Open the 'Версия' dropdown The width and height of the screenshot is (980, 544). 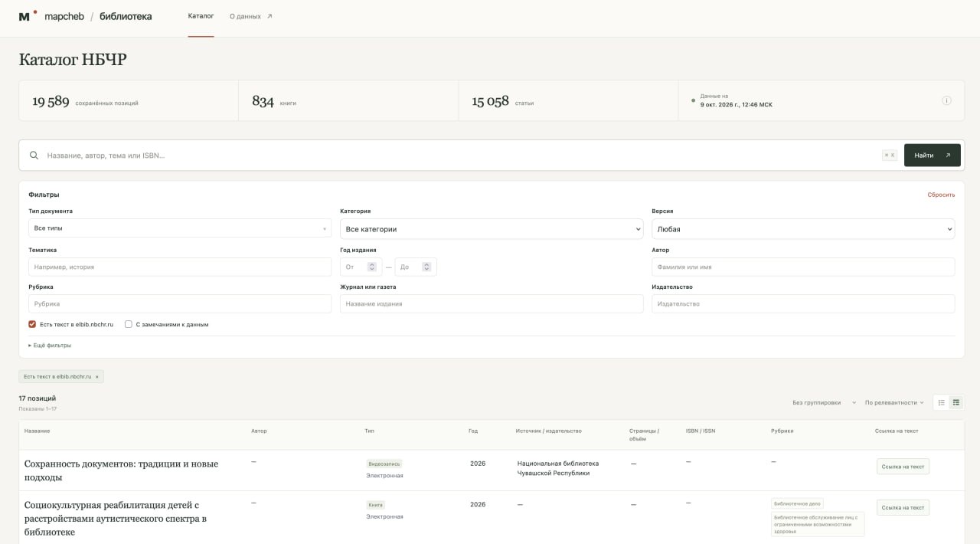[803, 229]
